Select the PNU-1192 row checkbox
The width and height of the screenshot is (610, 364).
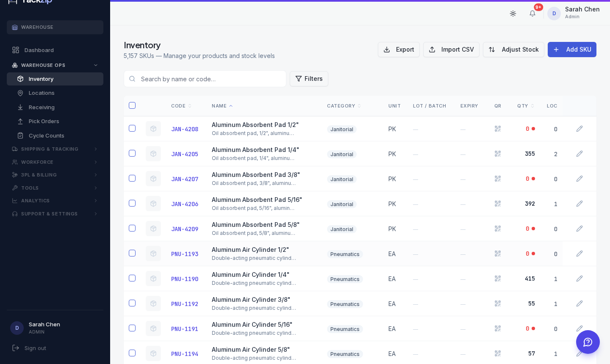(132, 303)
